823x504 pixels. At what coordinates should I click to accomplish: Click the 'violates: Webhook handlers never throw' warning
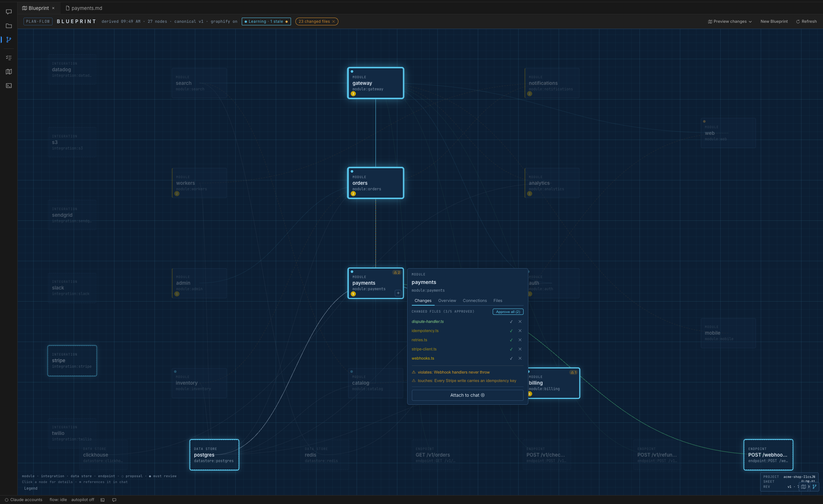pyautogui.click(x=451, y=372)
